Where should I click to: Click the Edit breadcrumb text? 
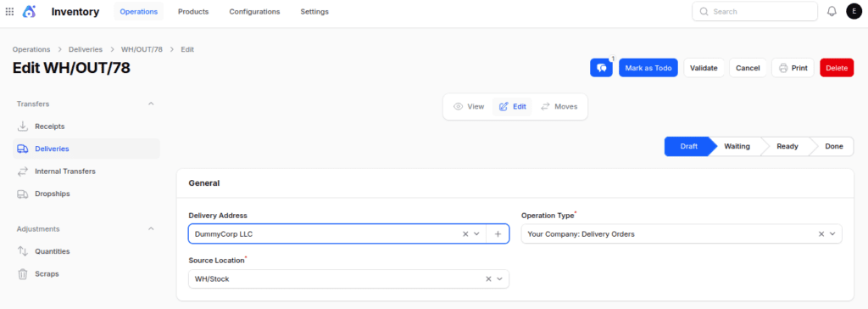pyautogui.click(x=187, y=49)
